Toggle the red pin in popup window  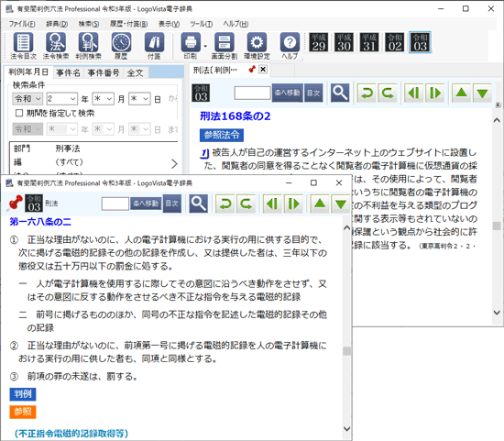point(15,204)
